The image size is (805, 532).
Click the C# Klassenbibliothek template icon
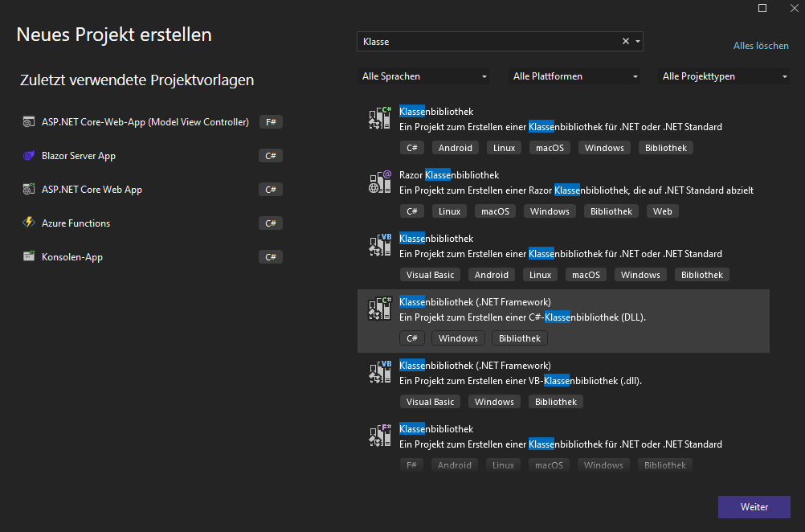point(379,118)
